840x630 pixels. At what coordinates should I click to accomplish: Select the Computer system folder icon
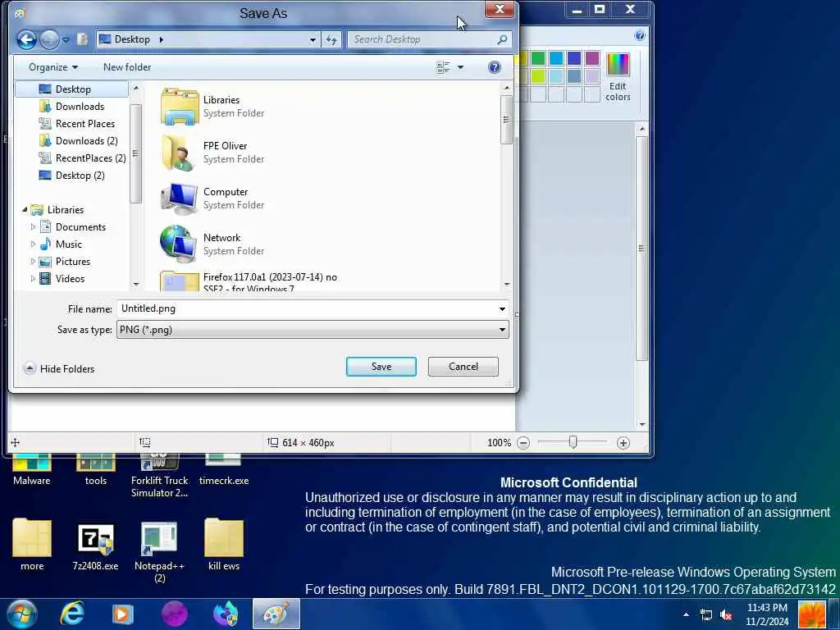[x=180, y=199]
